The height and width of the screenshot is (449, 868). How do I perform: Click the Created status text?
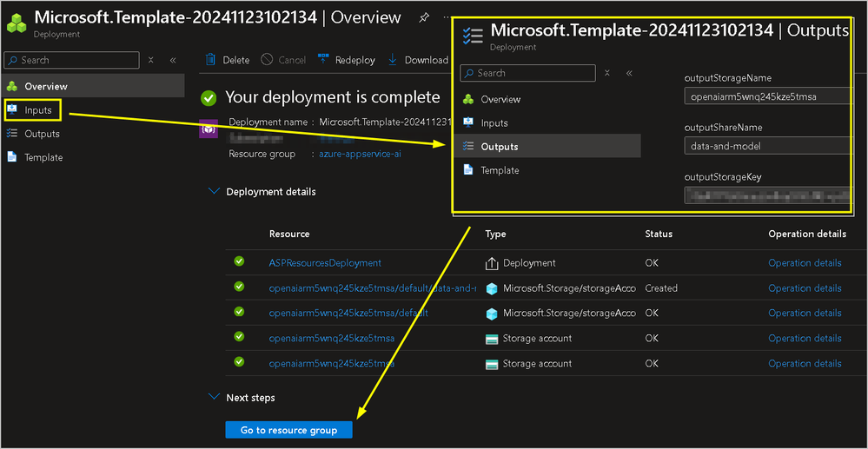click(661, 288)
